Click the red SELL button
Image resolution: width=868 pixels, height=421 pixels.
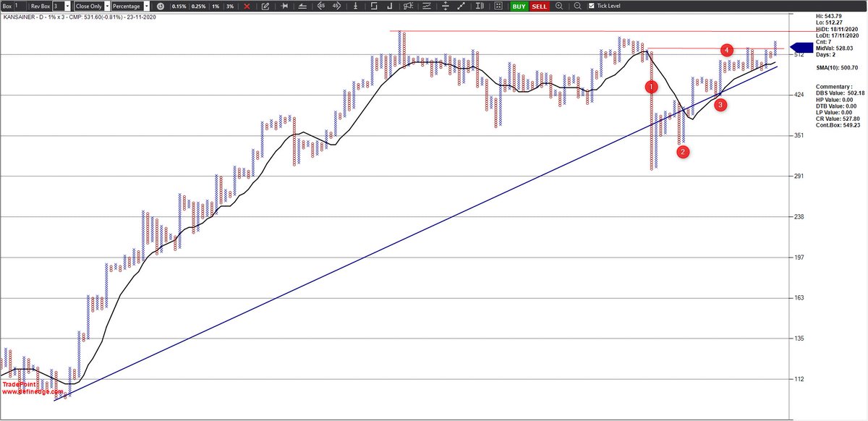coord(539,6)
